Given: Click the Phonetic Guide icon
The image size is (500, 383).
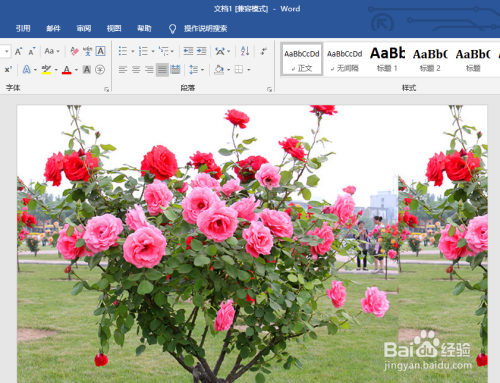Looking at the screenshot, I should pos(87,51).
